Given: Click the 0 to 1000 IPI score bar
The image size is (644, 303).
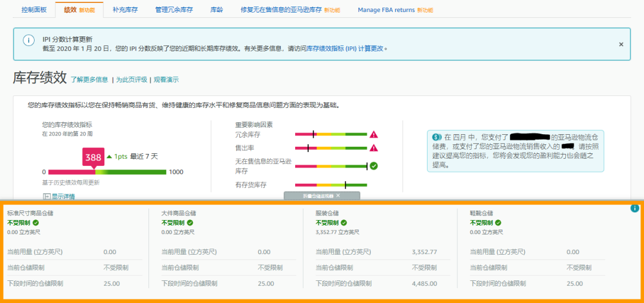Looking at the screenshot, I should tap(107, 172).
